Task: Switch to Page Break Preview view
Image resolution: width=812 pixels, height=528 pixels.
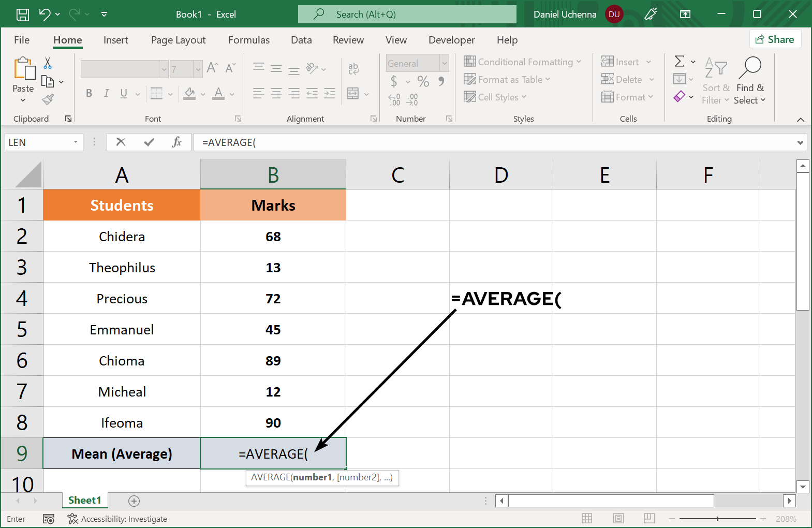Action: point(649,518)
